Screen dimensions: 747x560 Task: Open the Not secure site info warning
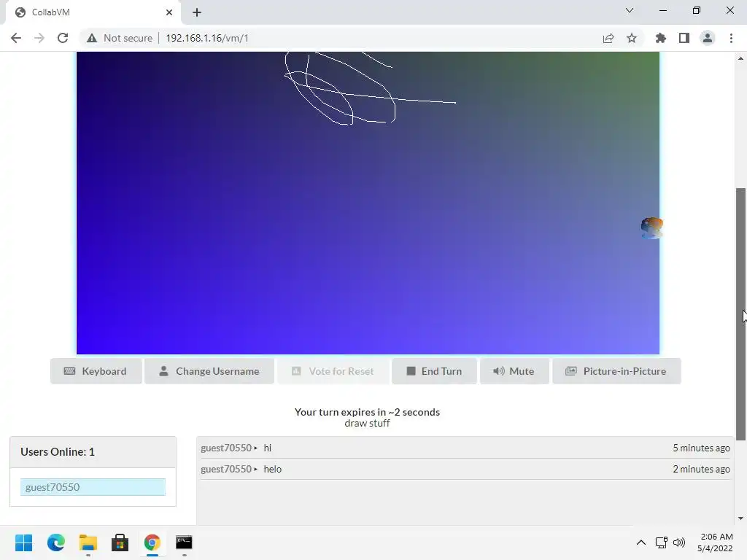[120, 38]
